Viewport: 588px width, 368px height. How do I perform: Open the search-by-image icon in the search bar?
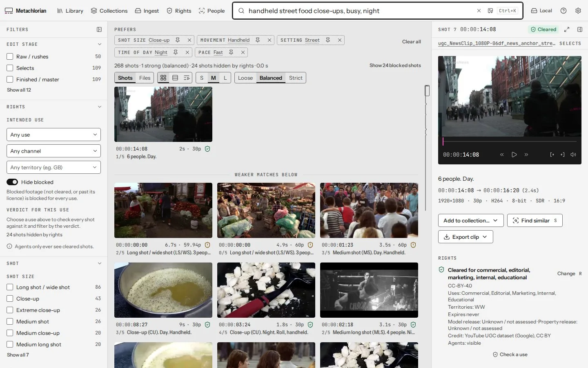click(490, 11)
